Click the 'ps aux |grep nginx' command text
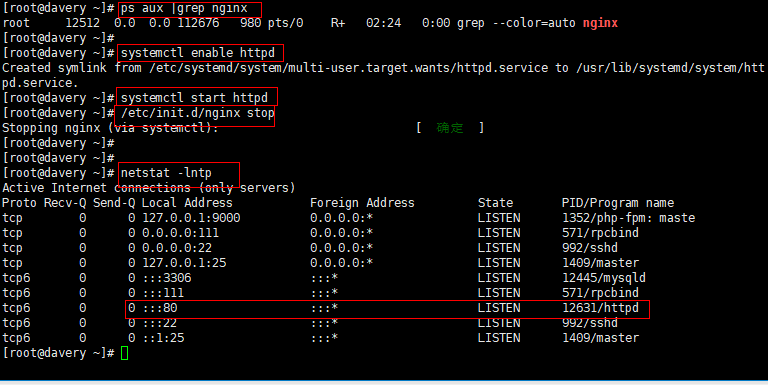Image resolution: width=768 pixels, height=385 pixels. [184, 9]
